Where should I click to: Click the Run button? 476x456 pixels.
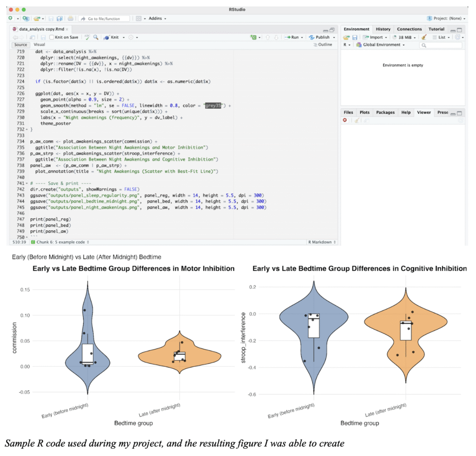pyautogui.click(x=295, y=37)
